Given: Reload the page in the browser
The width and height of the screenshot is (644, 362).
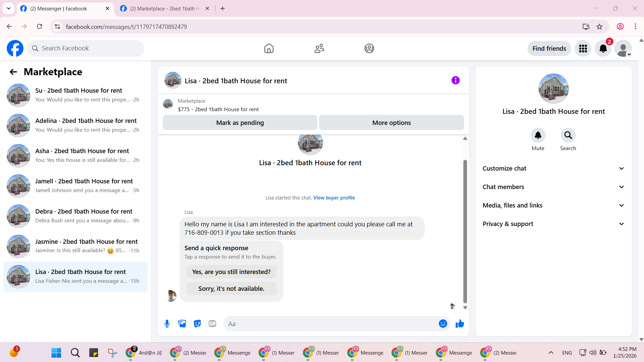Looking at the screenshot, I should click(40, 27).
